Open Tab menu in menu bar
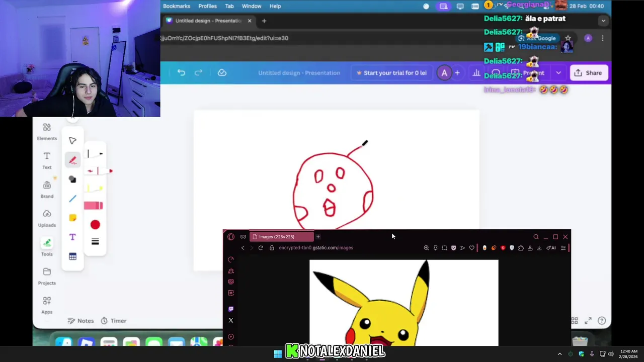Screen dimensions: 644x362 tap(229, 6)
